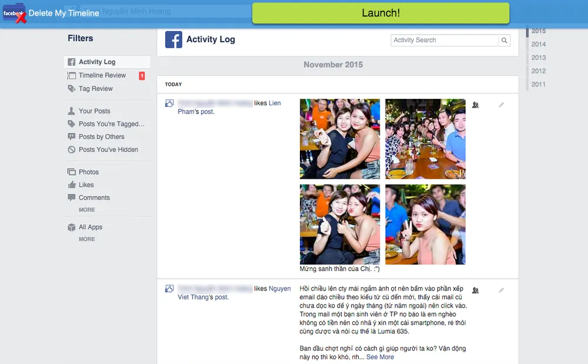Expand MORE under Comments

tap(86, 210)
